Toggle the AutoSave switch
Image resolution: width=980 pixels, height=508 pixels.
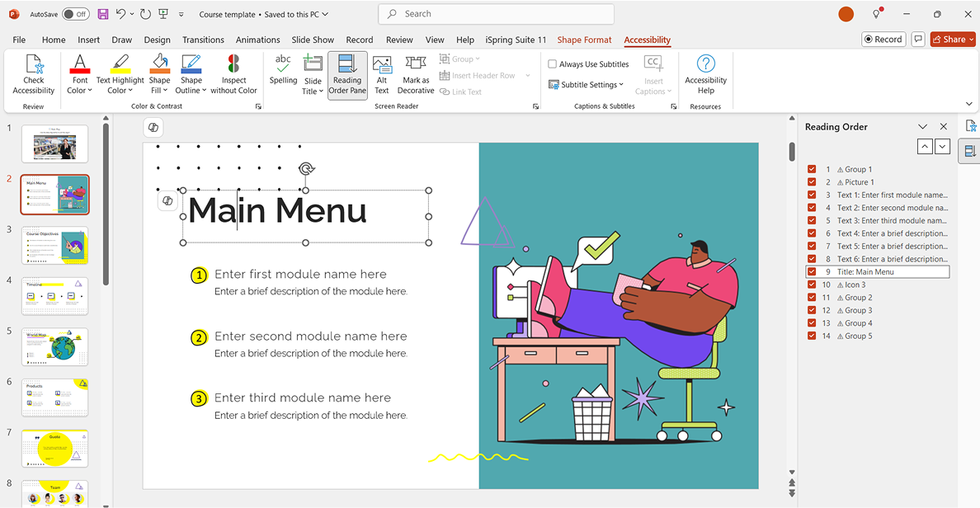tap(76, 14)
